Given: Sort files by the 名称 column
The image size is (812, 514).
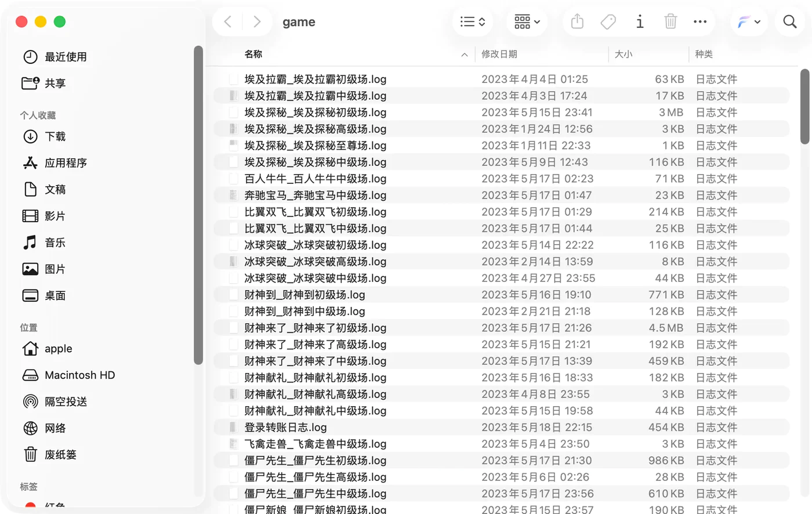Looking at the screenshot, I should (x=253, y=54).
